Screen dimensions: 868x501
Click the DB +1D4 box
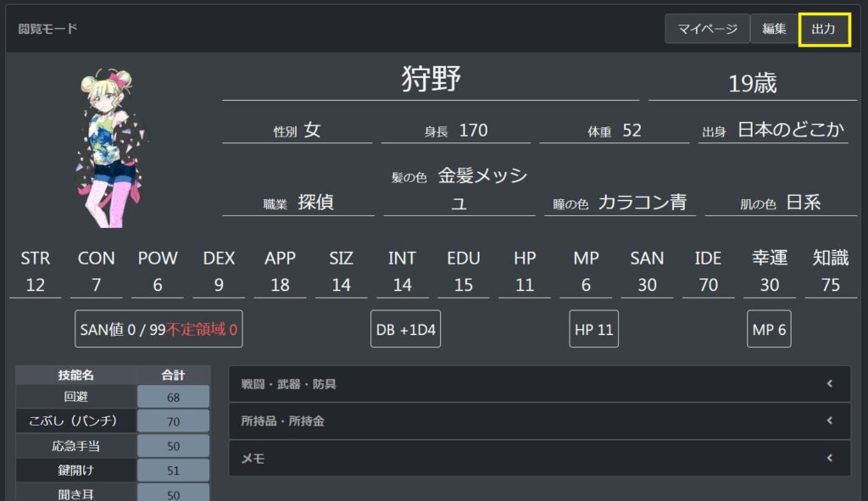click(405, 329)
